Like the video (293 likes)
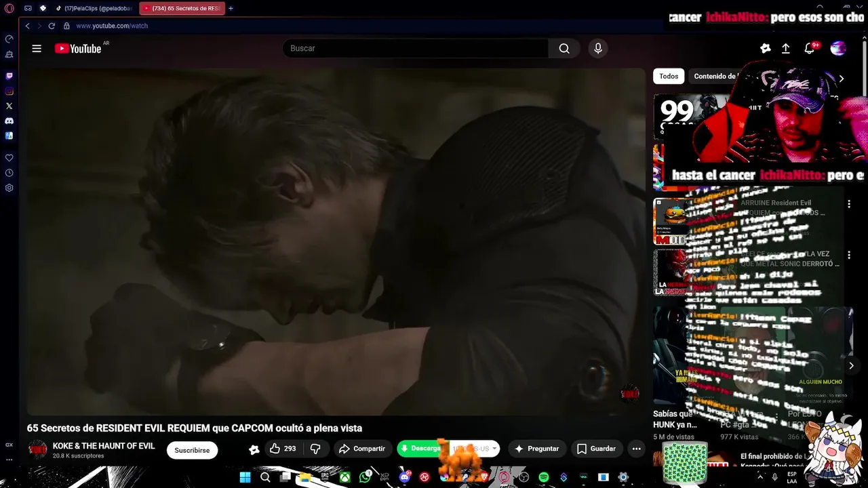Image resolution: width=868 pixels, height=488 pixels. (283, 449)
